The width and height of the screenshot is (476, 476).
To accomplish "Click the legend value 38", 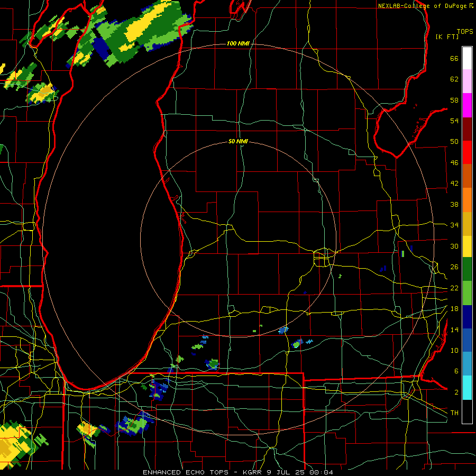I will (x=454, y=204).
